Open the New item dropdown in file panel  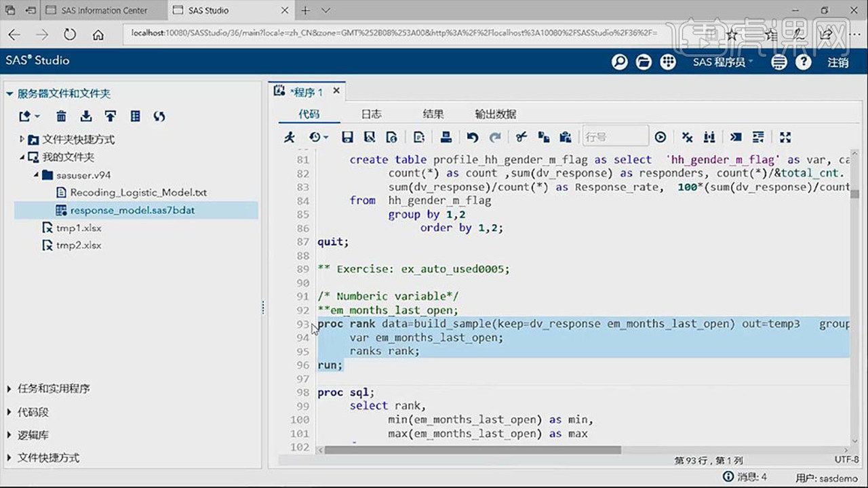coord(29,117)
